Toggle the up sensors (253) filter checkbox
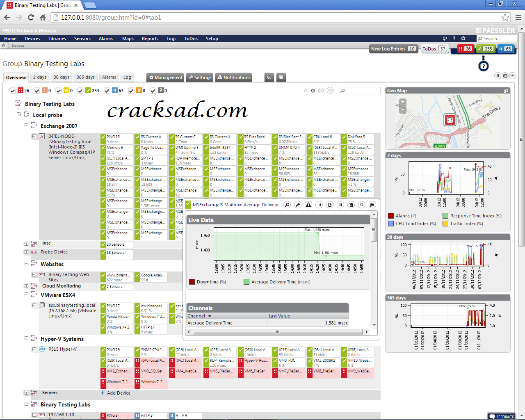 80,91
